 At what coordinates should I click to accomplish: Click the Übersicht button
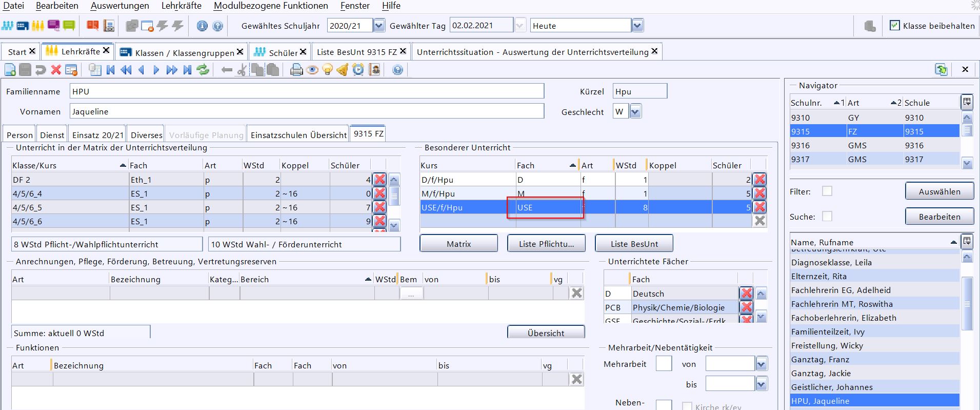tap(546, 333)
